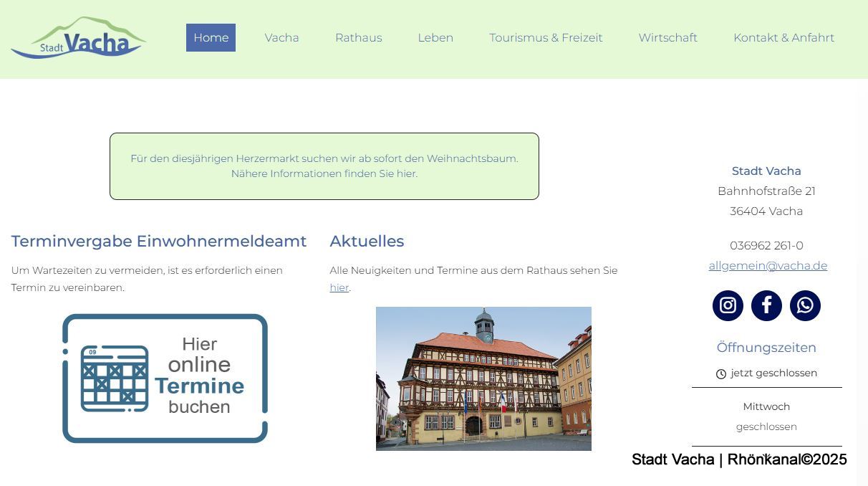The image size is (868, 486).
Task: Click the phone number 036962 261-0
Action: coord(766,246)
